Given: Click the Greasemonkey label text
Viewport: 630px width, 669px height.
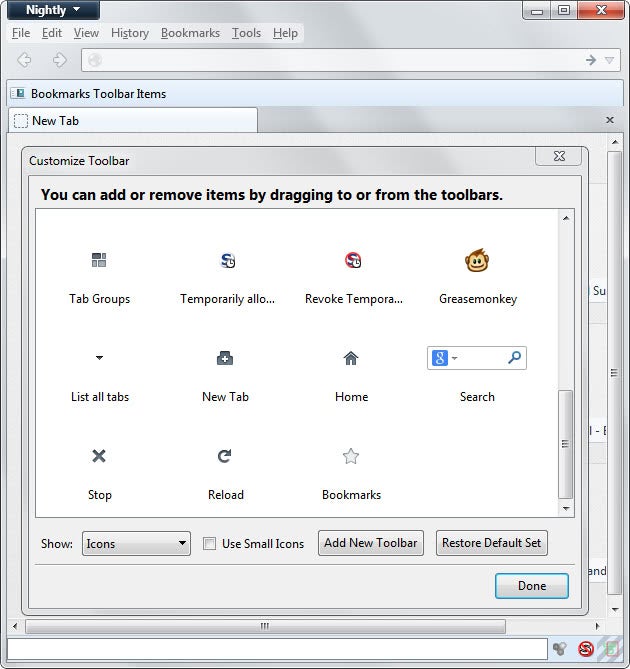Looking at the screenshot, I should tap(478, 299).
